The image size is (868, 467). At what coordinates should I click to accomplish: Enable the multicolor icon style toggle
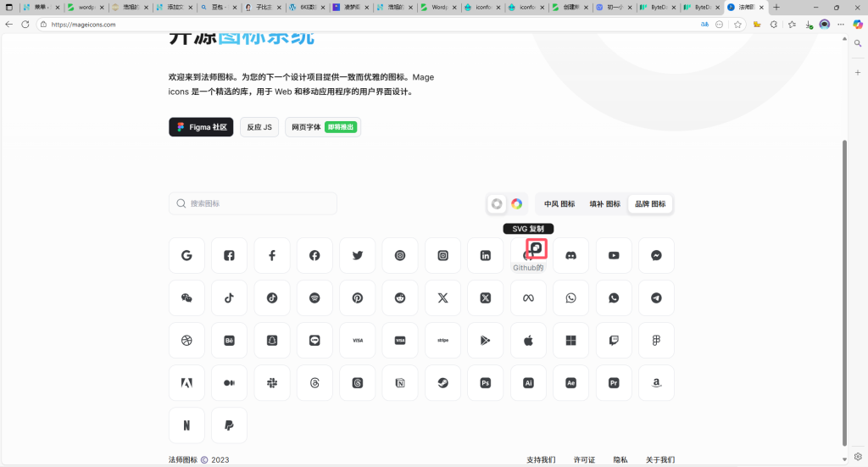[516, 203]
